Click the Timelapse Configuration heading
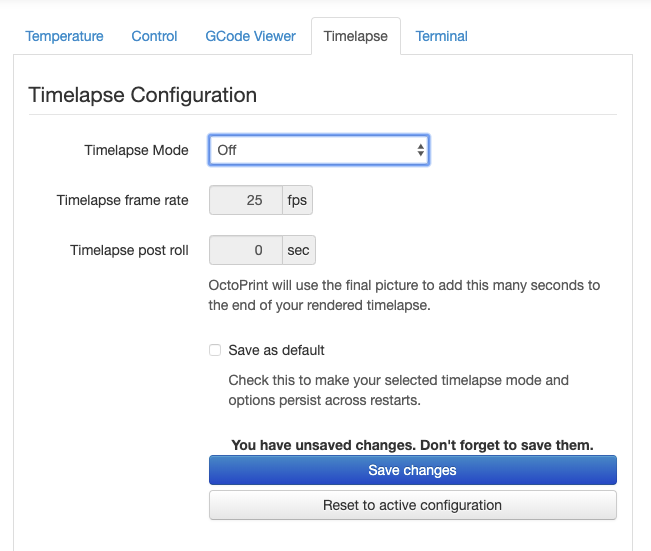 pos(142,95)
